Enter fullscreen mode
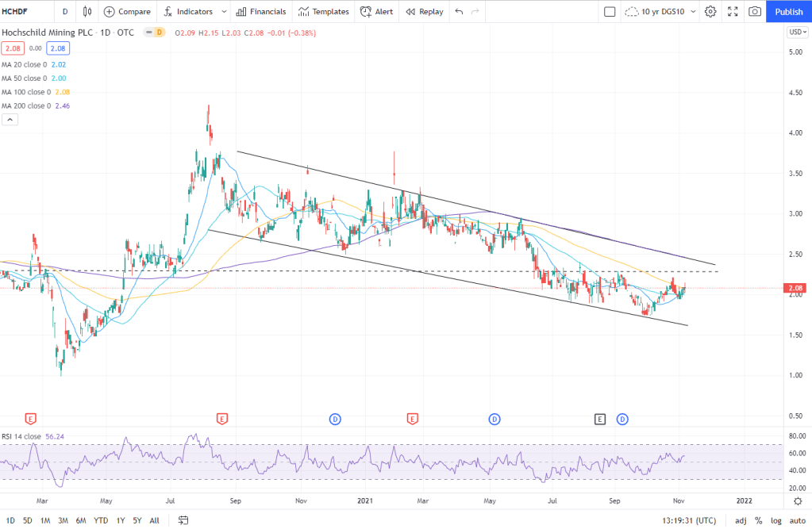812x529 pixels. 733,12
